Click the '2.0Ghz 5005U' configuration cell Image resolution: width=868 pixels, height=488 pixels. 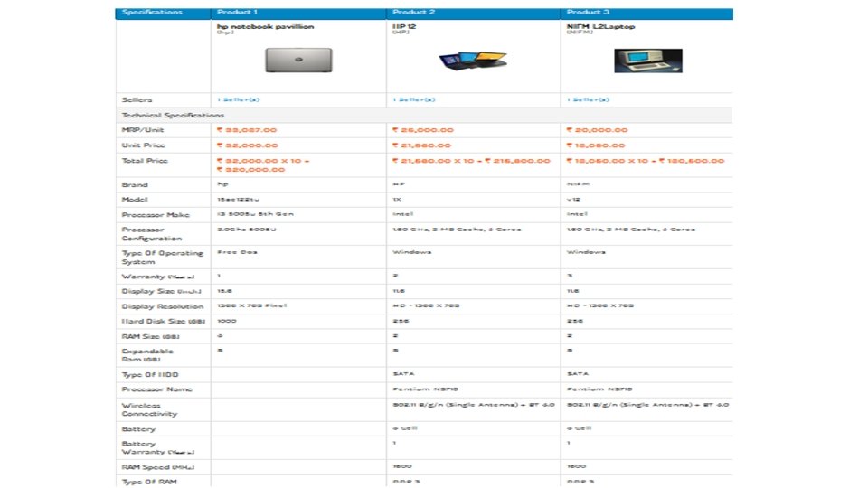click(x=246, y=229)
